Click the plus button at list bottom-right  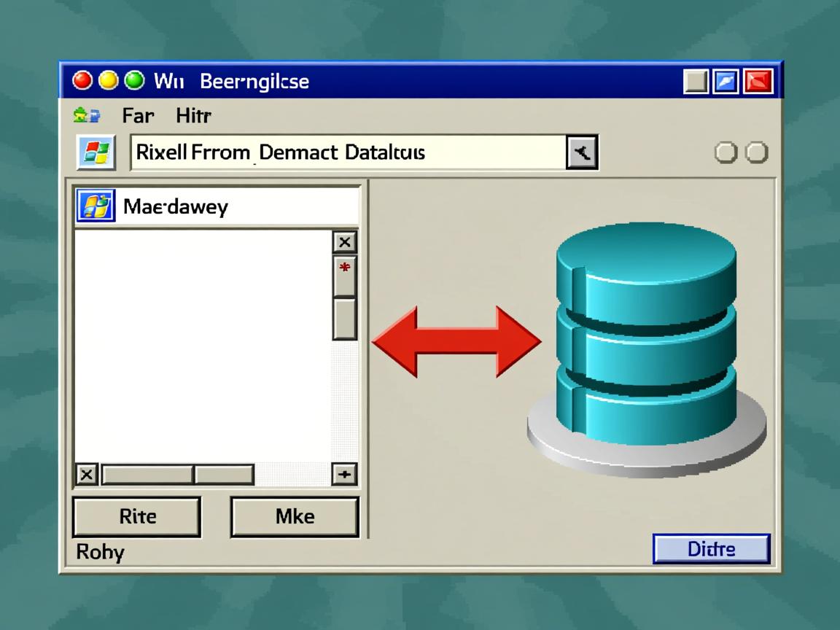click(344, 475)
